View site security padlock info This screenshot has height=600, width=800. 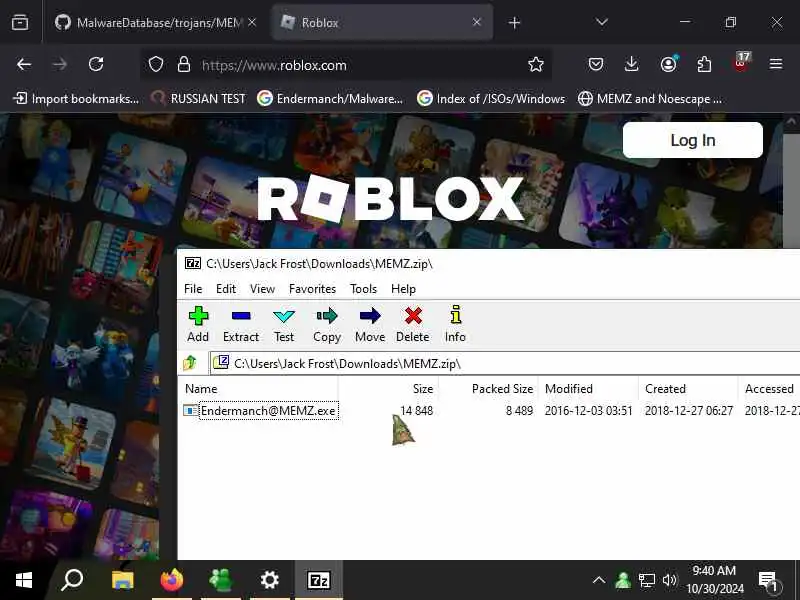pyautogui.click(x=184, y=65)
